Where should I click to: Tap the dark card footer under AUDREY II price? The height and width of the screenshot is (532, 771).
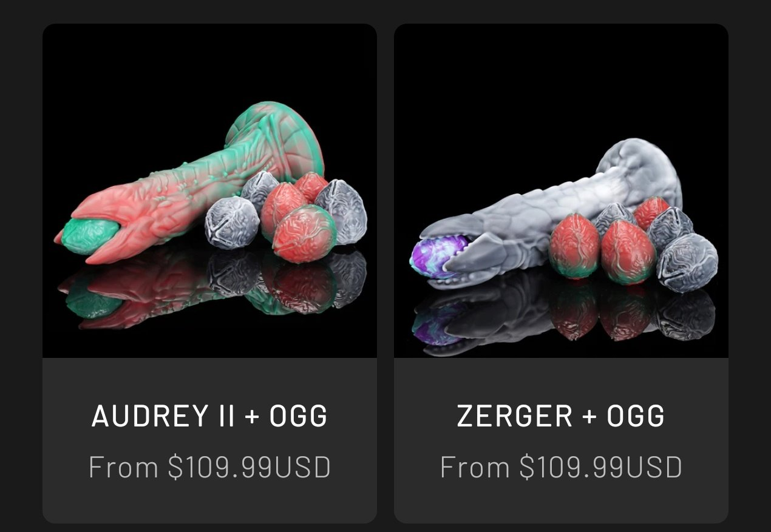coord(209,503)
